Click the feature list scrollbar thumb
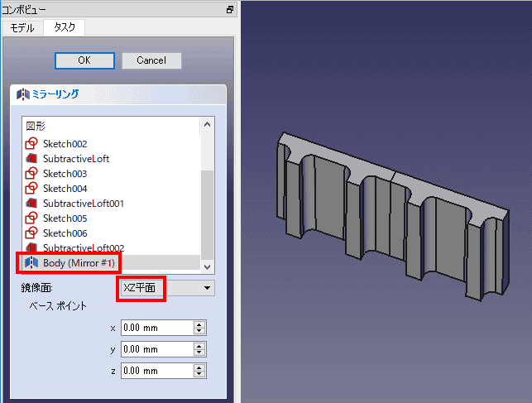532x403 pixels. click(208, 214)
